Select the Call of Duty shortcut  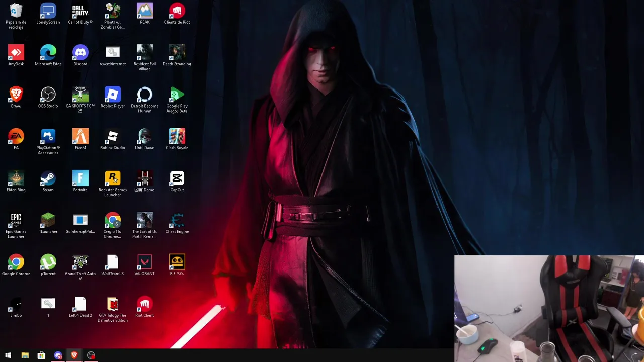pos(80,11)
